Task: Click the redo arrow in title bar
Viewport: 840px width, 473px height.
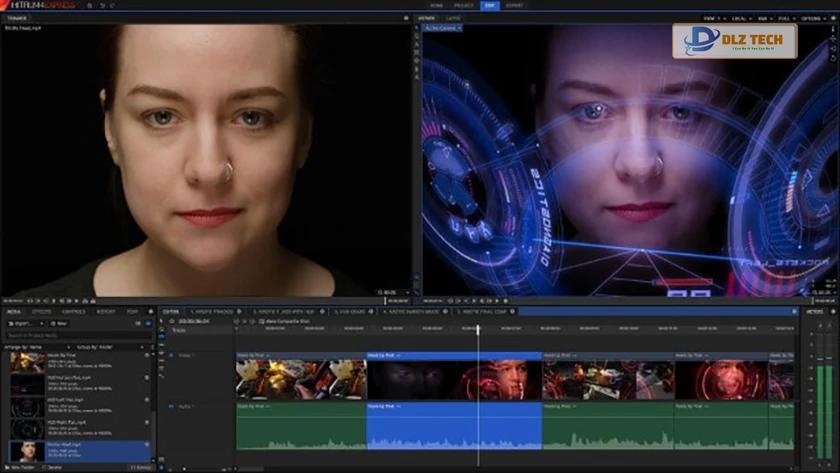Action: point(112,5)
